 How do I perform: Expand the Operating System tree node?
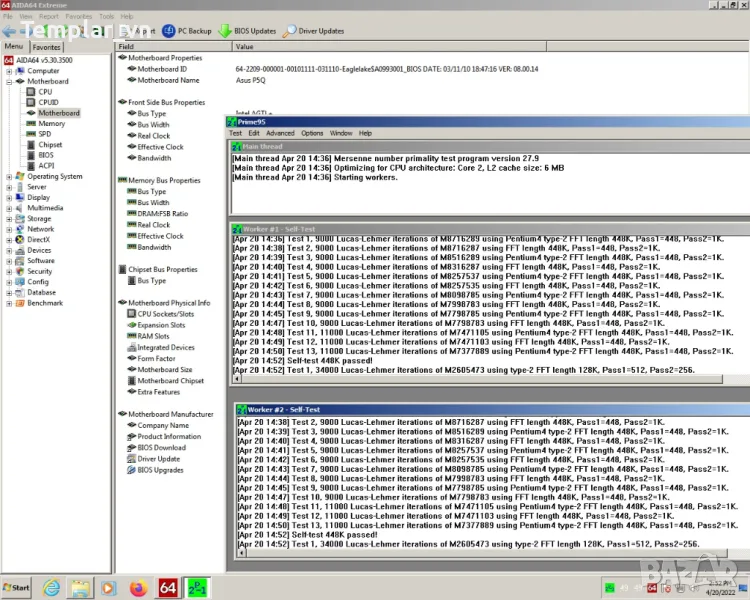click(x=10, y=177)
